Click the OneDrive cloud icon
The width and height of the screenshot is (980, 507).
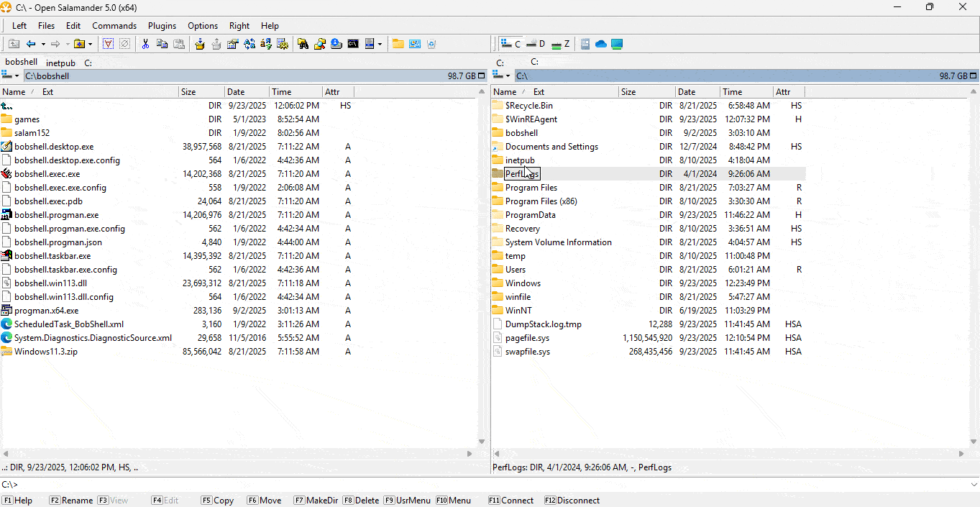click(601, 44)
